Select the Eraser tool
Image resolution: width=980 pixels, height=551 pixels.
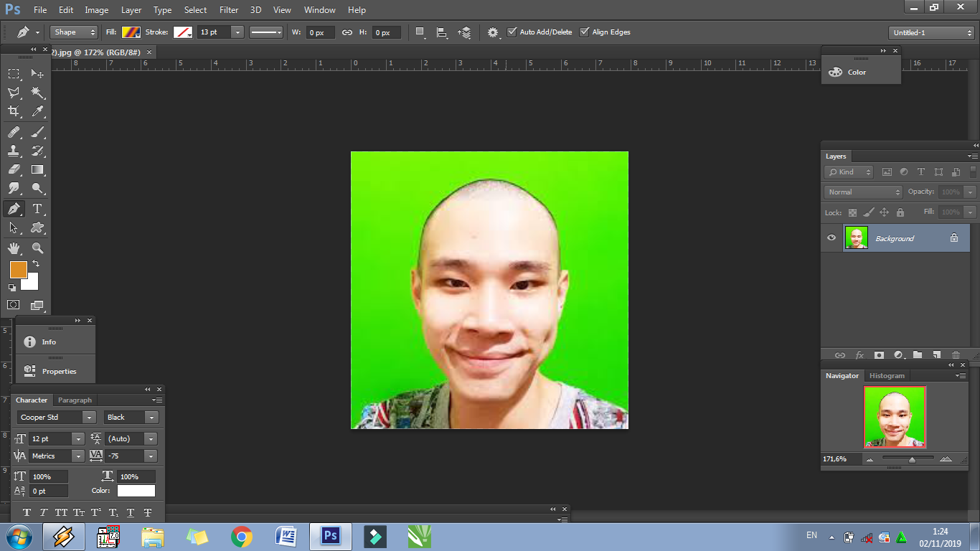pyautogui.click(x=14, y=169)
